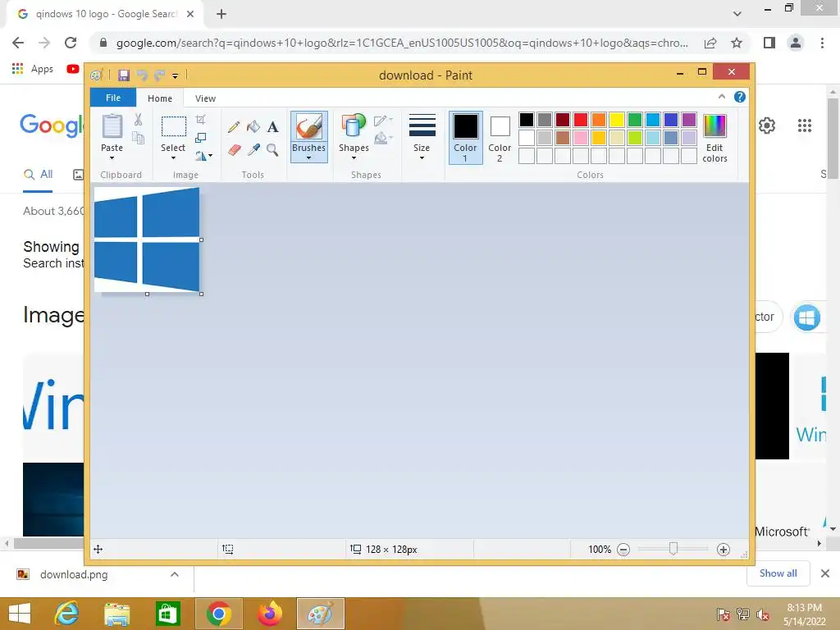Select the All search results tab
The height and width of the screenshot is (630, 840).
[x=38, y=175]
